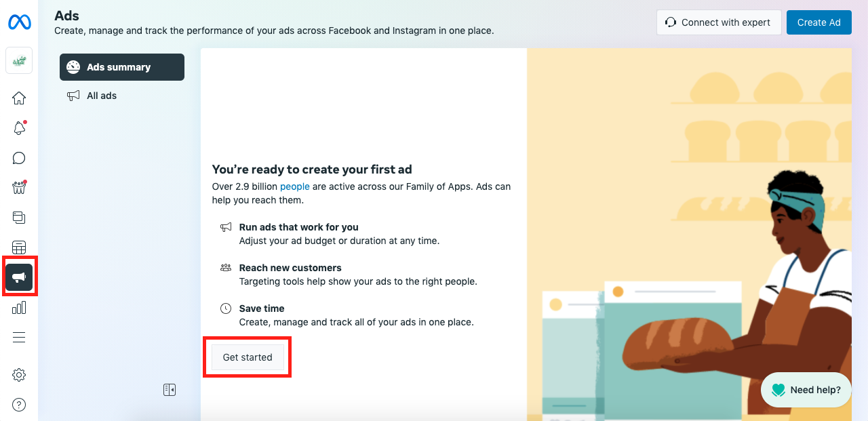Open the Home icon in sidebar
Viewport: 868px width, 421px height.
click(x=19, y=98)
